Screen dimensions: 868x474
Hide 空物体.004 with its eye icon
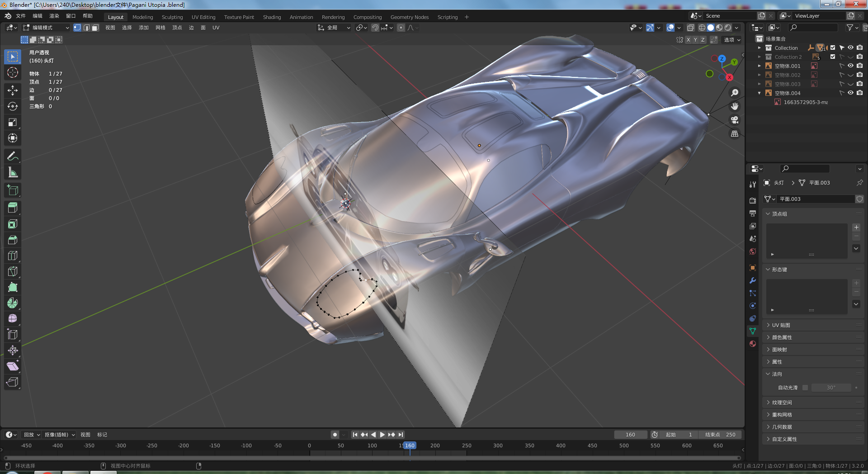[850, 93]
